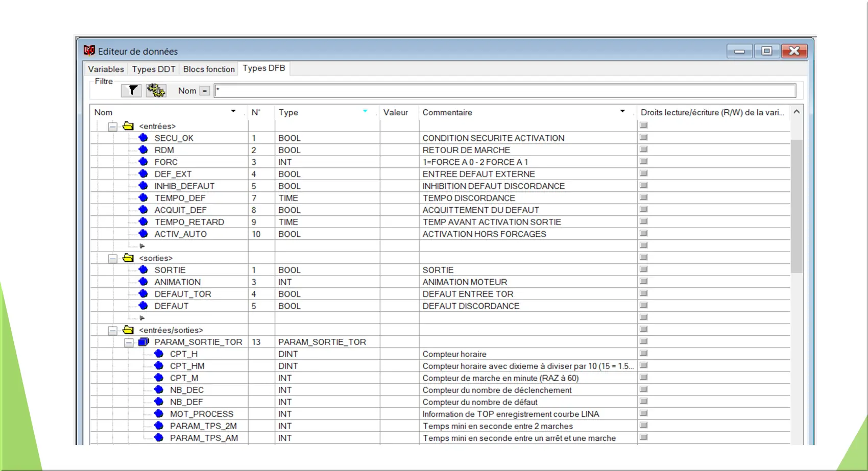Select the SORTIE variable icon

pos(143,269)
